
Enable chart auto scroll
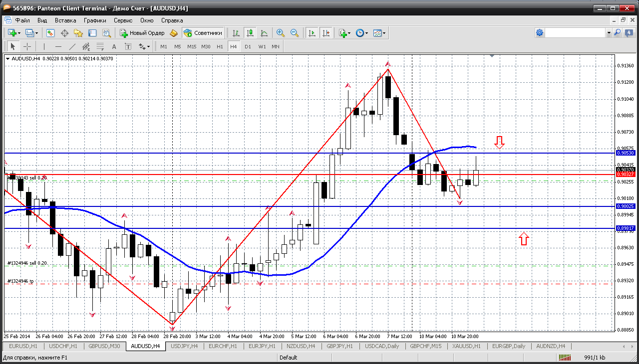coord(312,33)
